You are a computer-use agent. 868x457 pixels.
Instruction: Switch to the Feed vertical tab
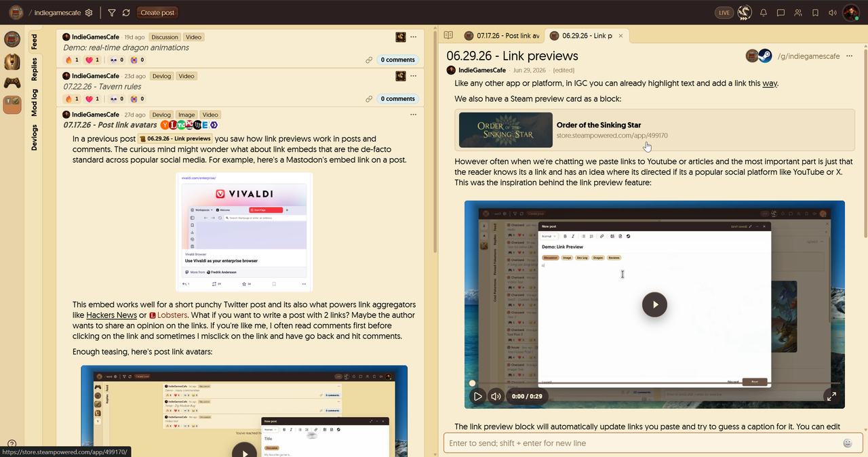34,42
